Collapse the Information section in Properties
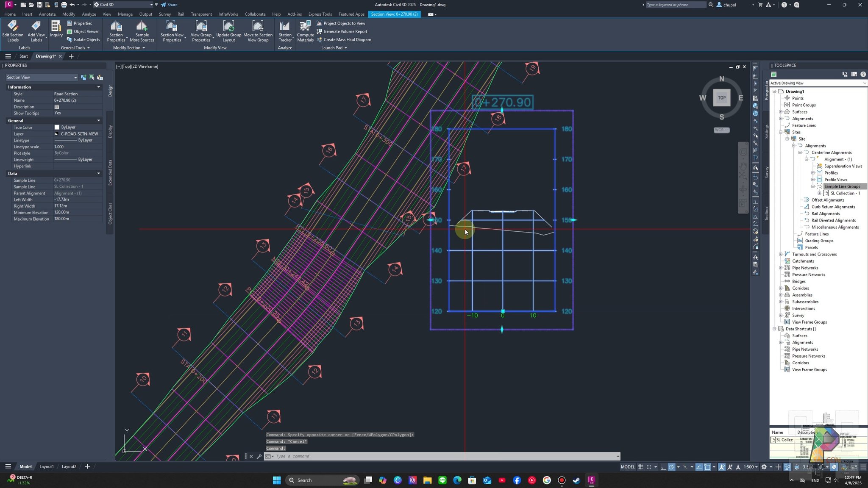Image resolution: width=868 pixels, height=488 pixels. click(x=99, y=87)
